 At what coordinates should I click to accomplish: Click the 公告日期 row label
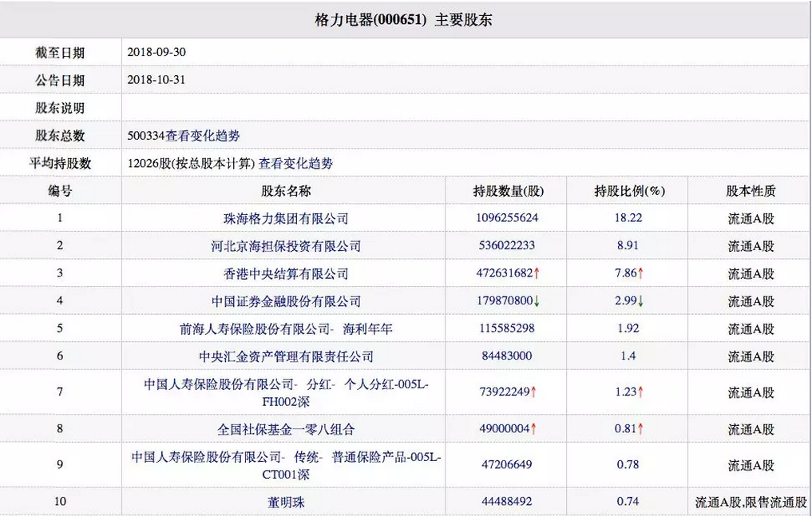[60, 81]
